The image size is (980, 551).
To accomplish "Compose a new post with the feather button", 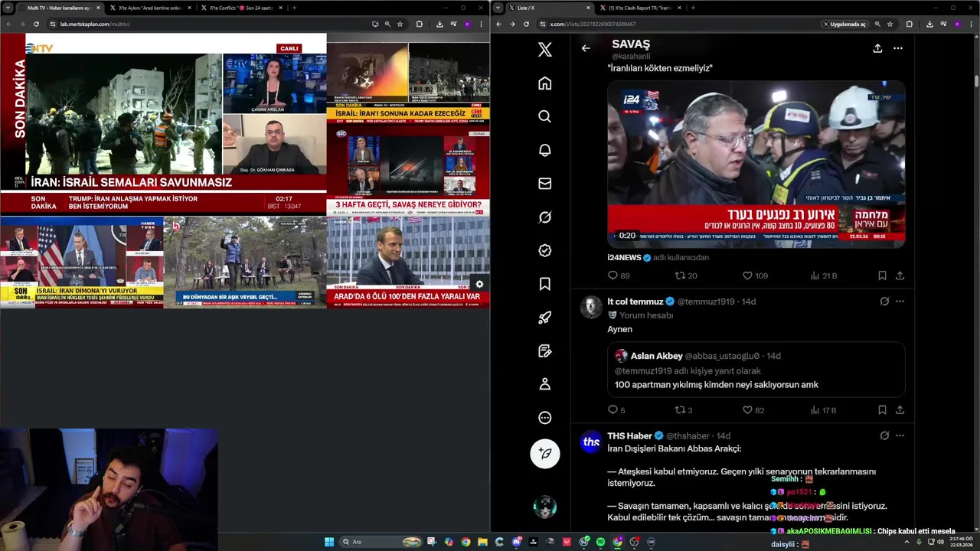I will point(545,453).
